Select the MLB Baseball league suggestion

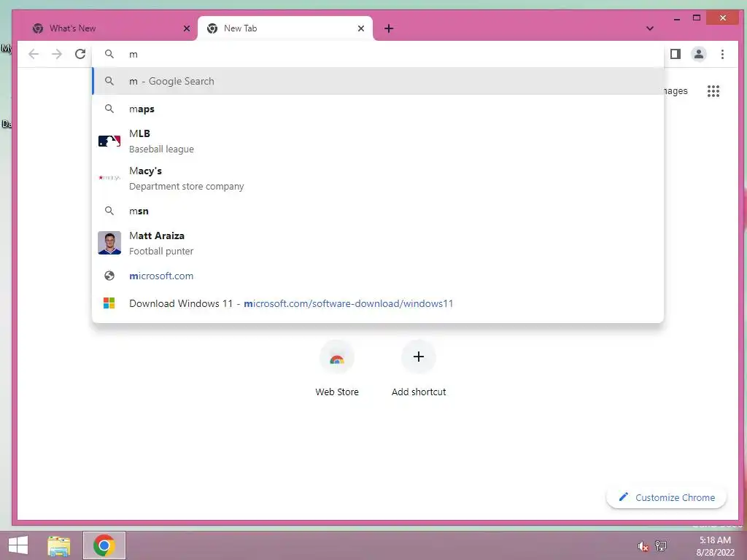pos(378,141)
